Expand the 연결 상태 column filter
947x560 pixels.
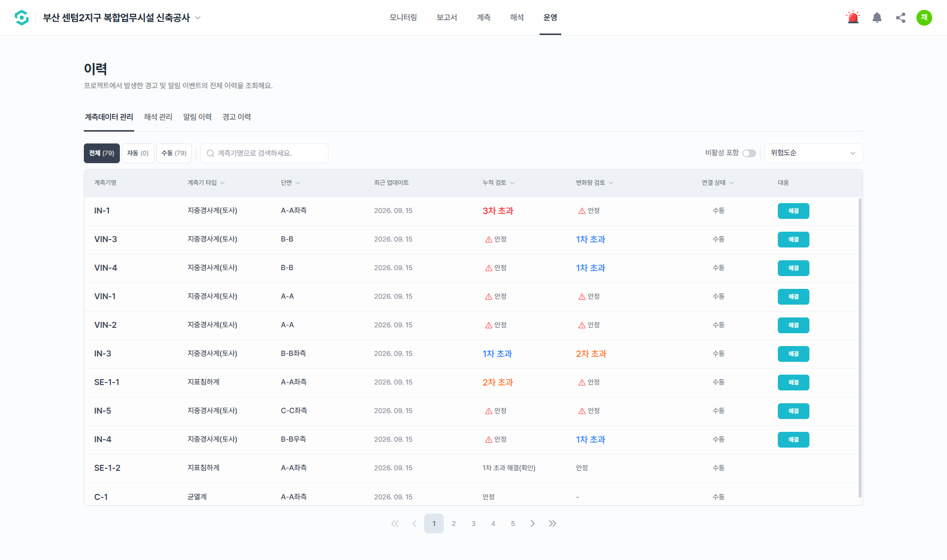(731, 183)
